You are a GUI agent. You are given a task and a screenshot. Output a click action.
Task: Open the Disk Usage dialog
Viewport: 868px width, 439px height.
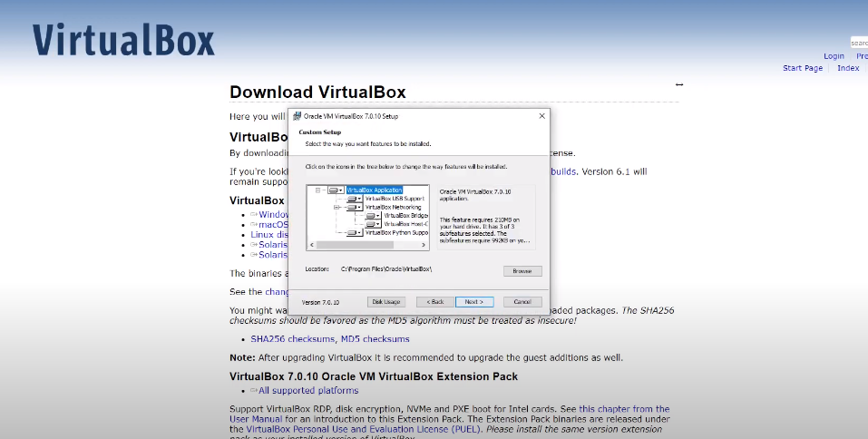385,301
